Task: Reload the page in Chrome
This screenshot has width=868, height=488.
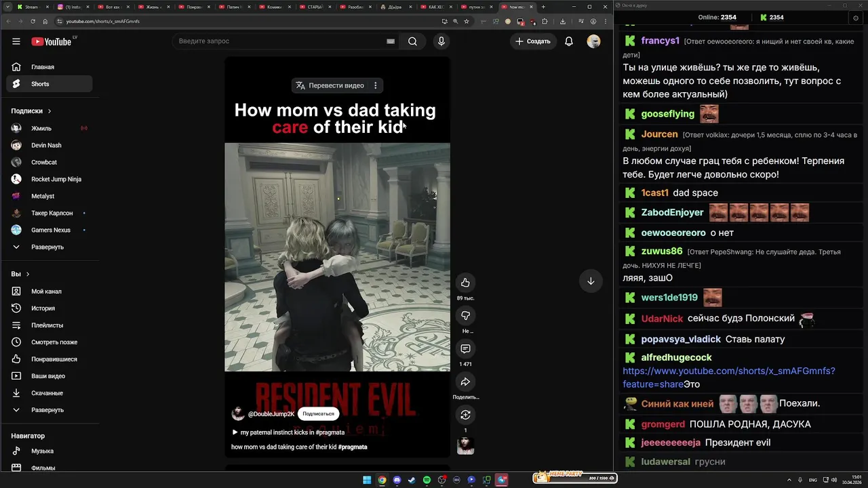Action: [33, 21]
